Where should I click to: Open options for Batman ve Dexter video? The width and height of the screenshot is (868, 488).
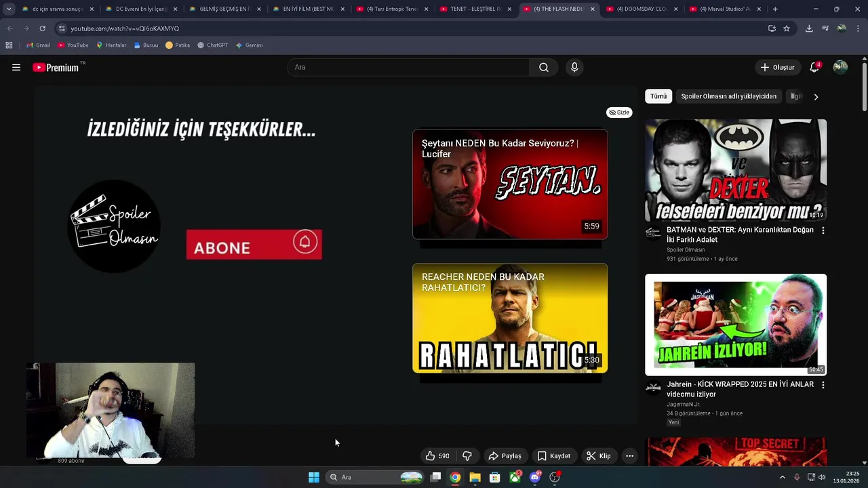[823, 230]
